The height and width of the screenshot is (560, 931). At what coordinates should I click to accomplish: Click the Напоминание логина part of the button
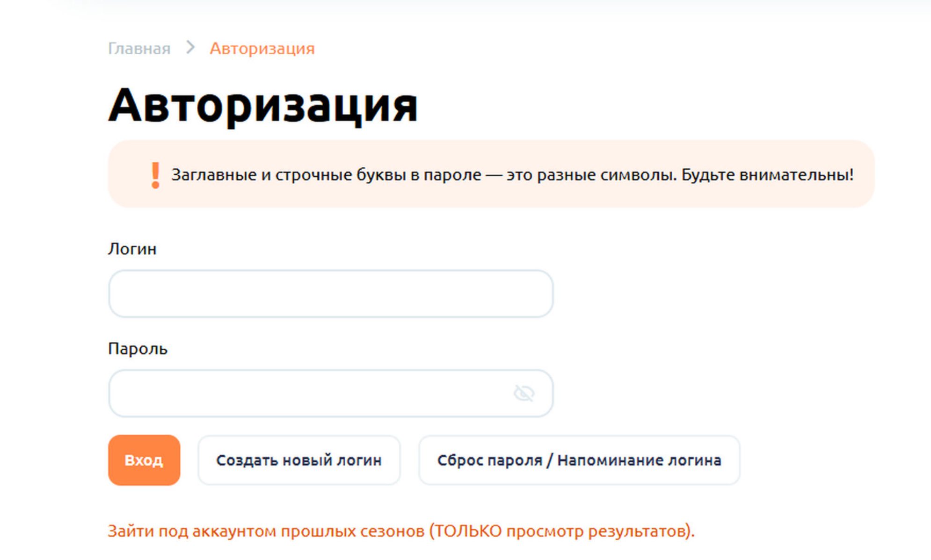click(639, 460)
